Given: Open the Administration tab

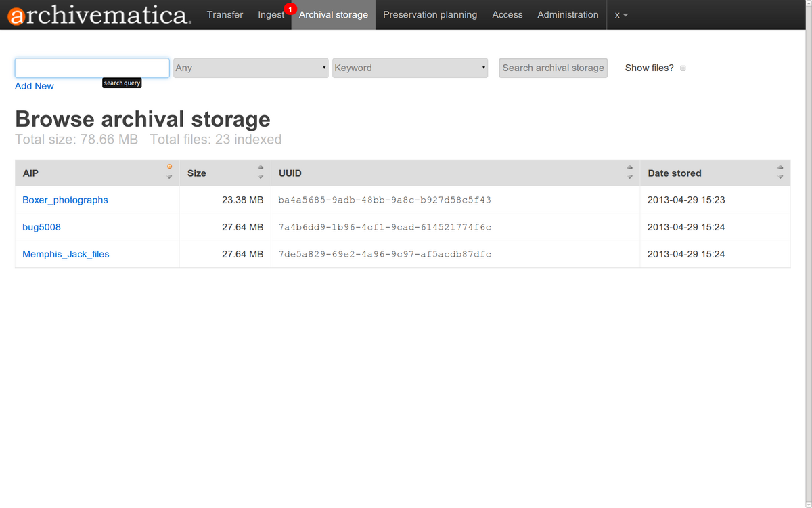Looking at the screenshot, I should coord(568,14).
